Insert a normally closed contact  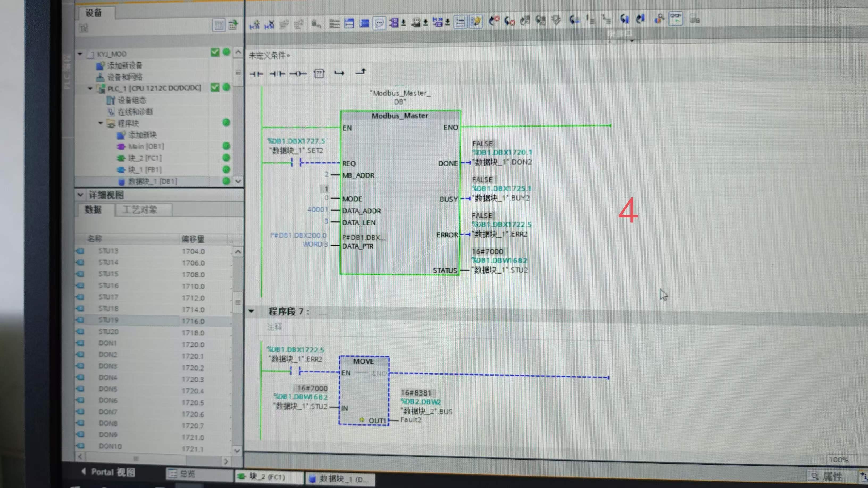pos(277,74)
